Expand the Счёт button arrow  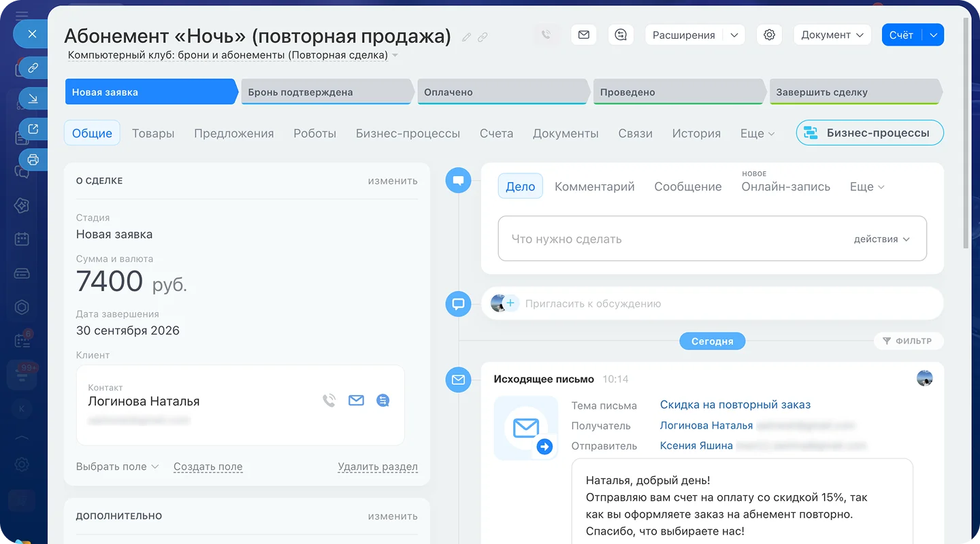(x=933, y=35)
